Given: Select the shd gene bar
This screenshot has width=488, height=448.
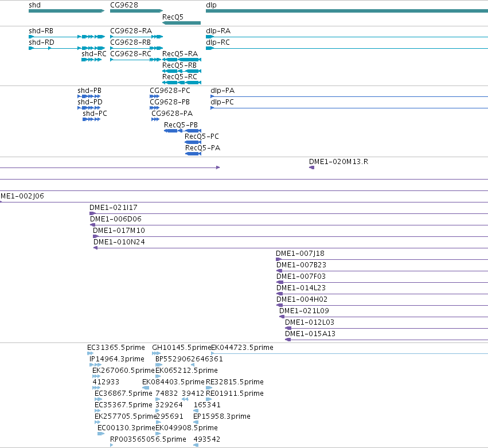Looking at the screenshot, I should pos(67,11).
